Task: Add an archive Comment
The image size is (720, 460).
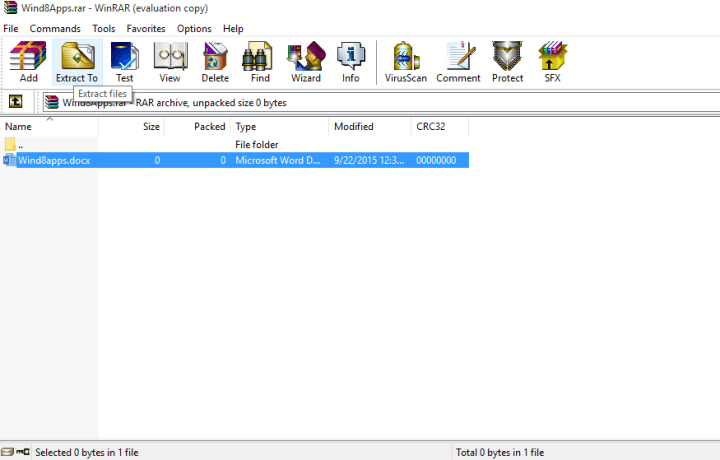Action: 458,62
